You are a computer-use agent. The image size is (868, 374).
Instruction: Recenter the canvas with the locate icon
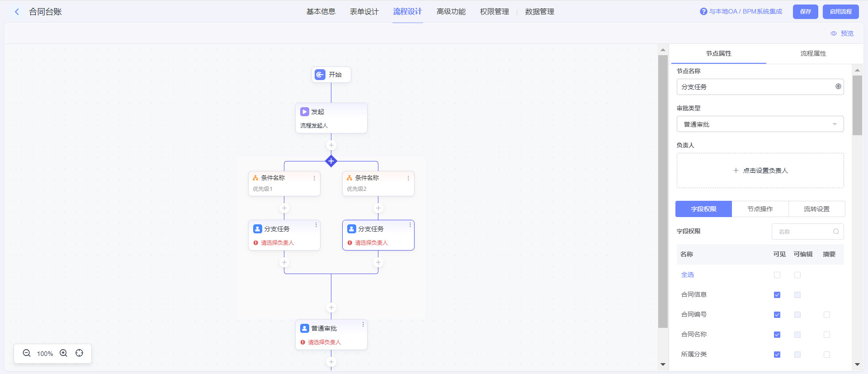(80, 353)
